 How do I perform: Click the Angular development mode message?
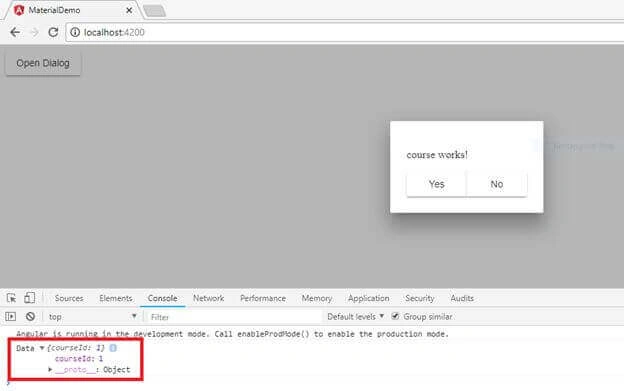tap(232, 334)
